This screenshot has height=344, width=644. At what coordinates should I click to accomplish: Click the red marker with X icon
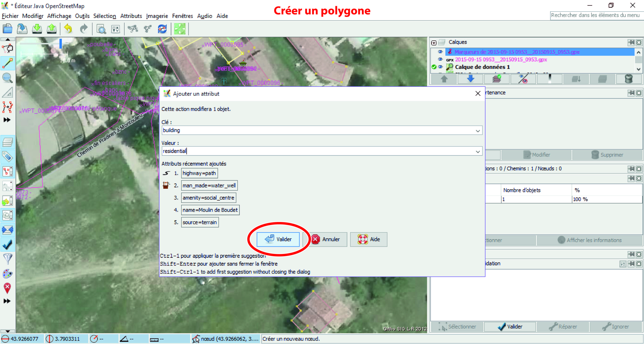coord(7,288)
